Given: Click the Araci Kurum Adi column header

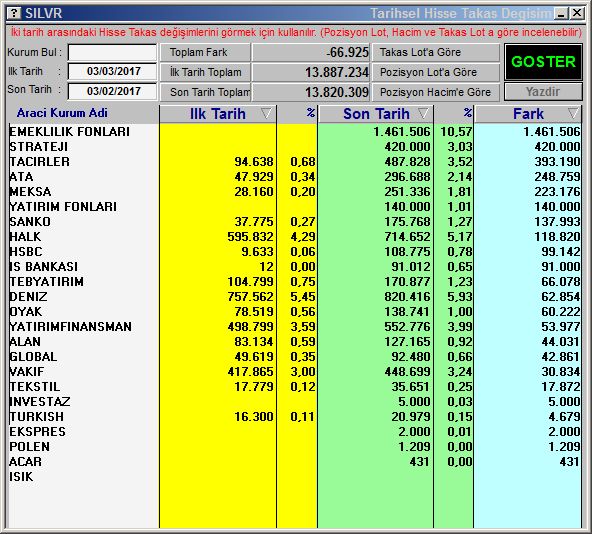Looking at the screenshot, I should 62,113.
